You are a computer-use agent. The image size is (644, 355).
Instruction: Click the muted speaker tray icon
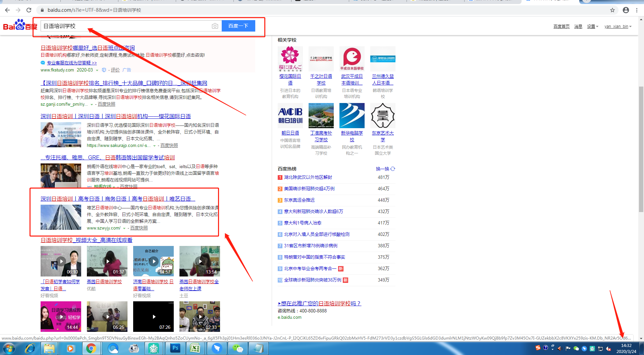click(608, 349)
